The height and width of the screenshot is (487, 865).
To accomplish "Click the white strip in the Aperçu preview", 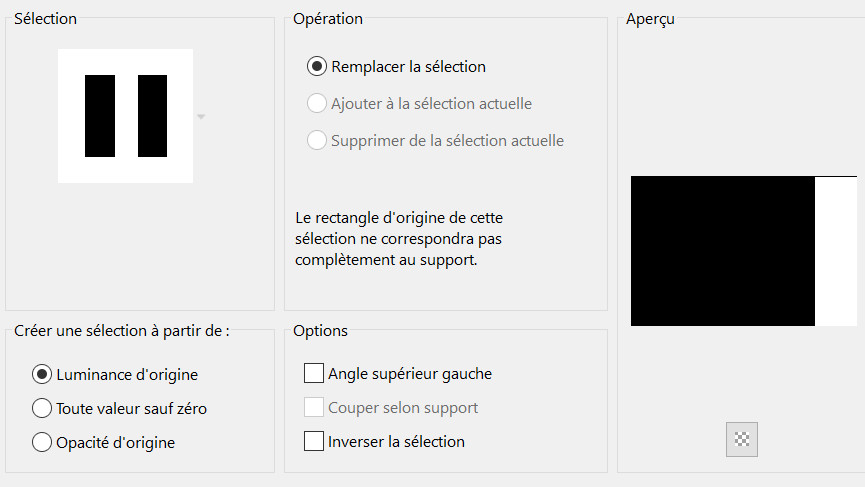I will (836, 251).
